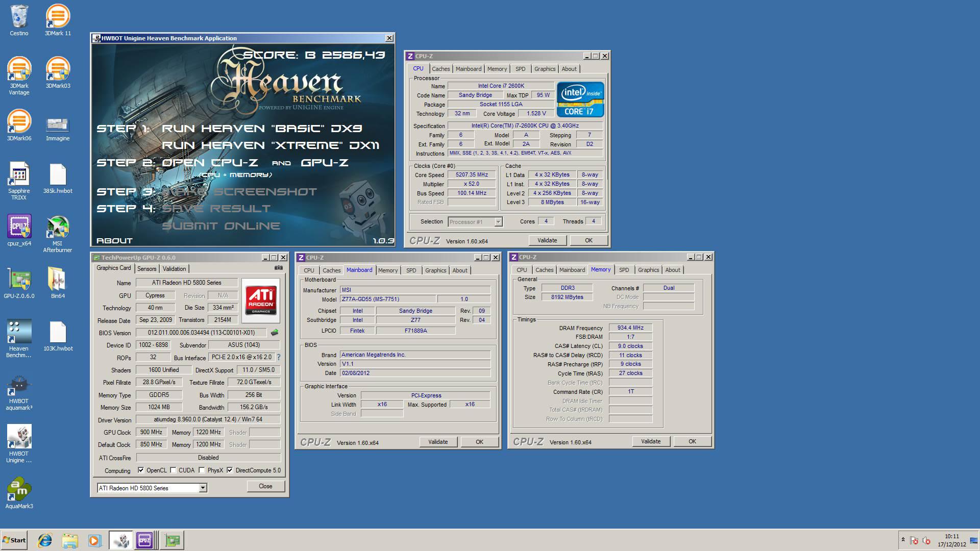980x551 pixels.
Task: Click Submit Online in Heaven benchmark
Action: [221, 226]
